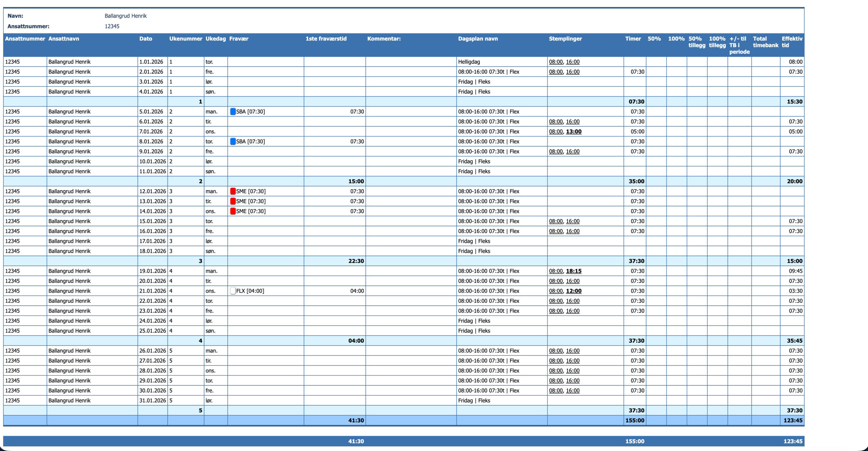Click the Stemplinger column header
868x451 pixels.
tap(565, 39)
